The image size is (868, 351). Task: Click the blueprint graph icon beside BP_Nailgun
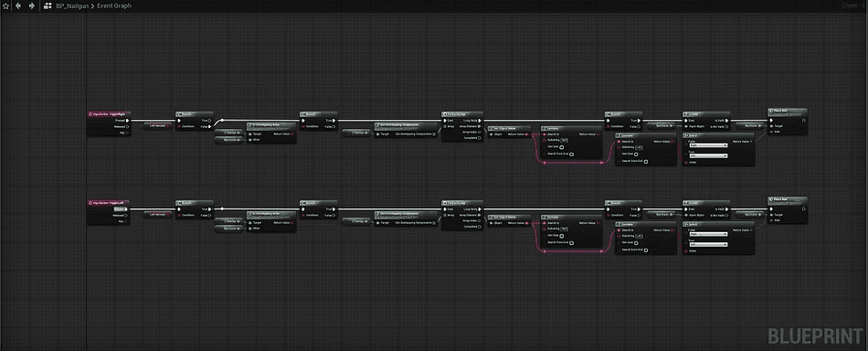(x=48, y=5)
